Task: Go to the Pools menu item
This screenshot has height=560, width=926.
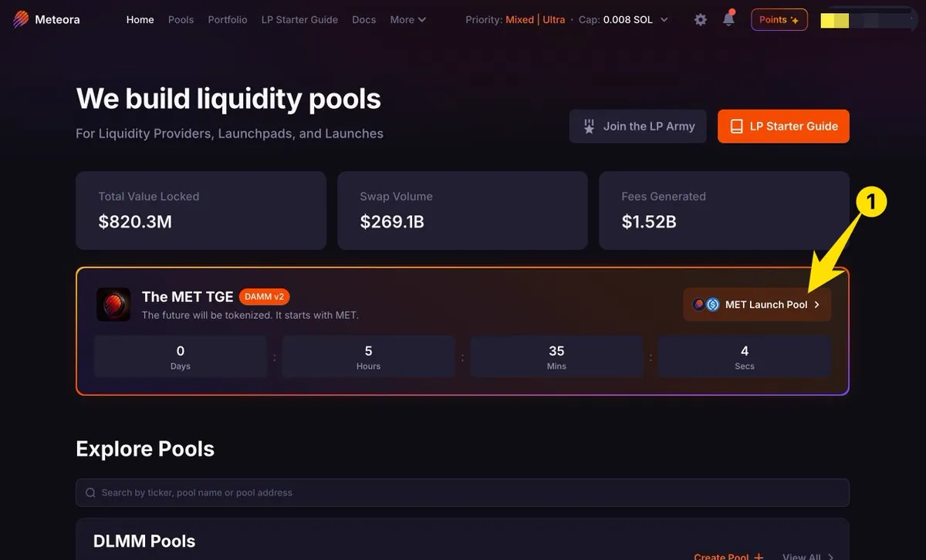Action: 181,20
